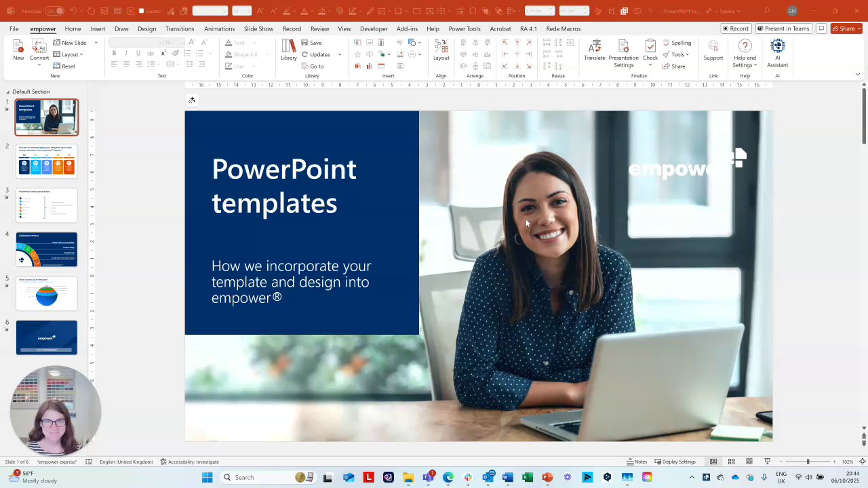Click English (United Kingdom) language in status bar

126,462
